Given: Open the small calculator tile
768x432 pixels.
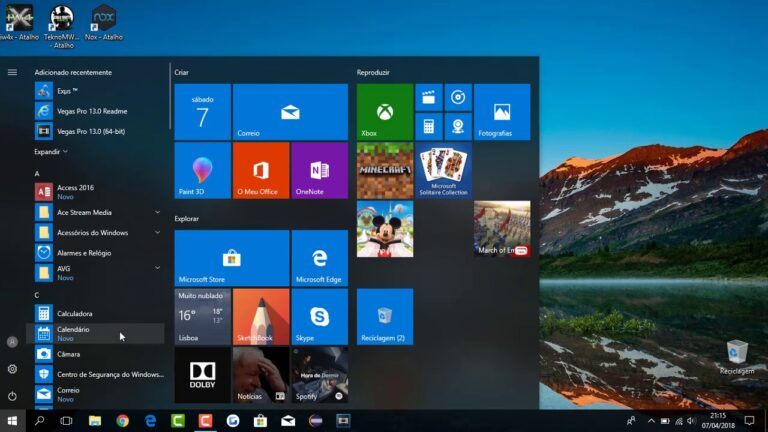Looking at the screenshot, I should (429, 126).
